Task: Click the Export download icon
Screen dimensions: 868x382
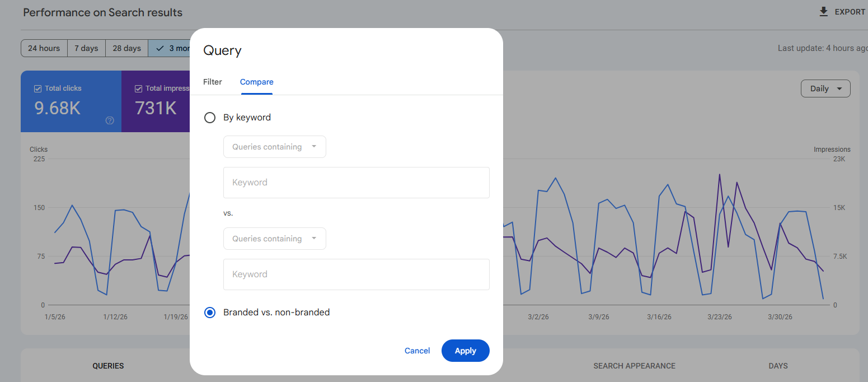Action: click(823, 11)
